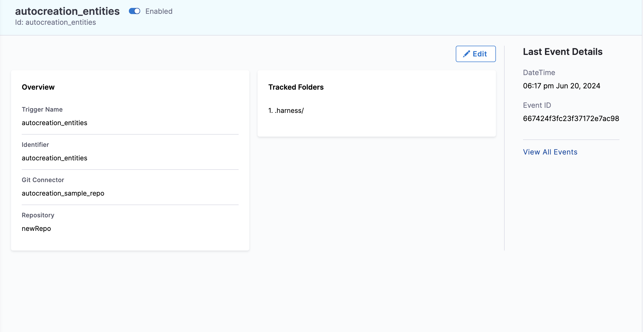Click the Event ID label
This screenshot has height=332, width=644.
coord(537,105)
